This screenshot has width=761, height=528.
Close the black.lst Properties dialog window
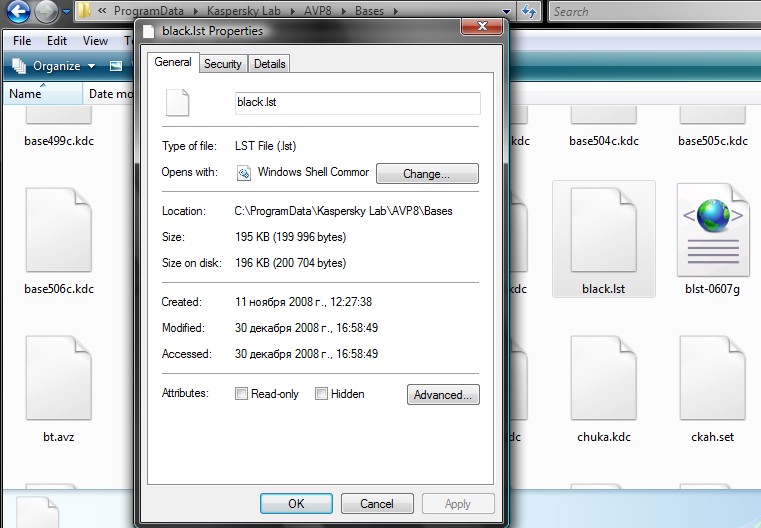[482, 26]
